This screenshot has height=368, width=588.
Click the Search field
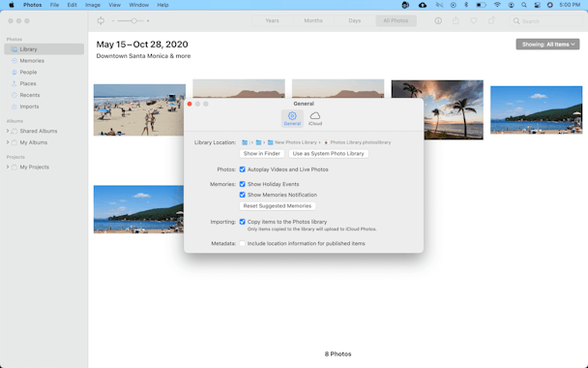click(545, 21)
